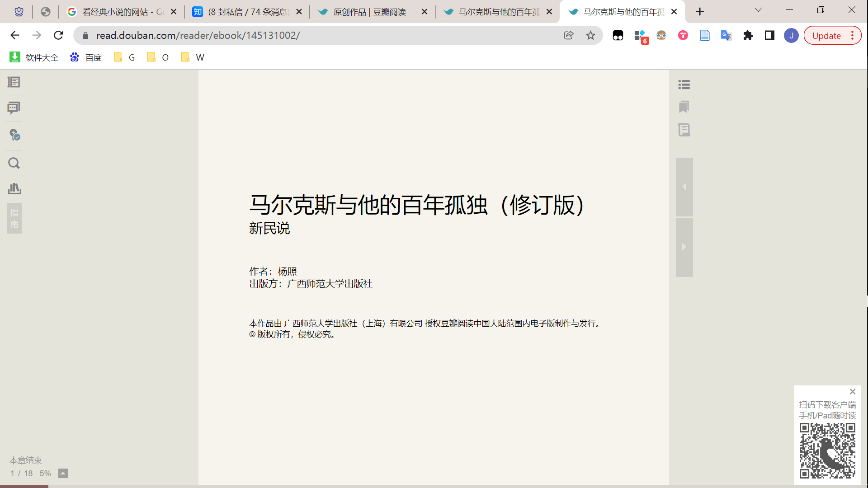Go to previous page arrow
868x488 pixels.
684,187
